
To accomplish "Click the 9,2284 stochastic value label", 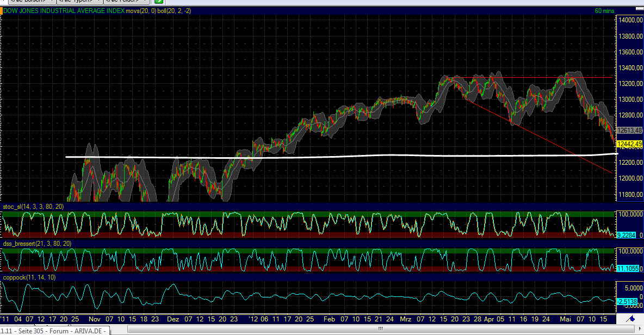I will coord(627,234).
